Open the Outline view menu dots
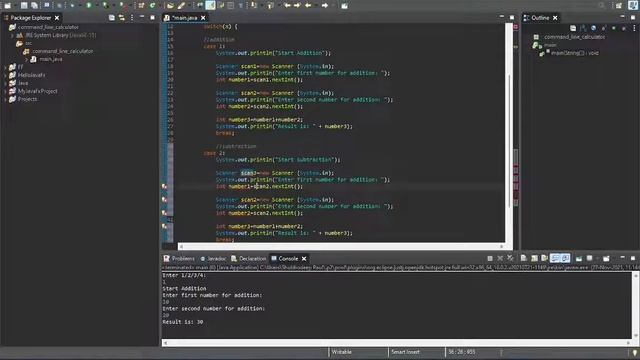 pyautogui.click(x=634, y=28)
